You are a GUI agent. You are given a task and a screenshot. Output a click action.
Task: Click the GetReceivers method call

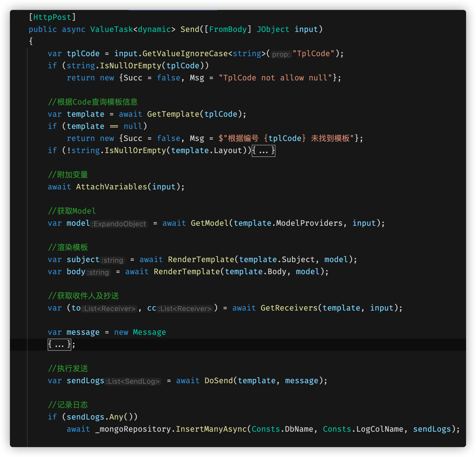point(289,308)
